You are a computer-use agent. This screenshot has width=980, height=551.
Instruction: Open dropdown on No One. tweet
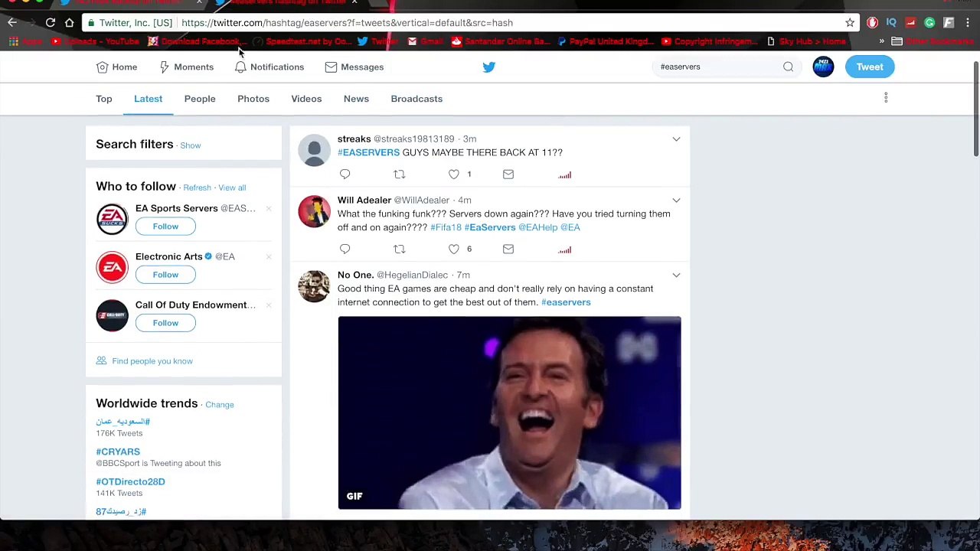[676, 275]
